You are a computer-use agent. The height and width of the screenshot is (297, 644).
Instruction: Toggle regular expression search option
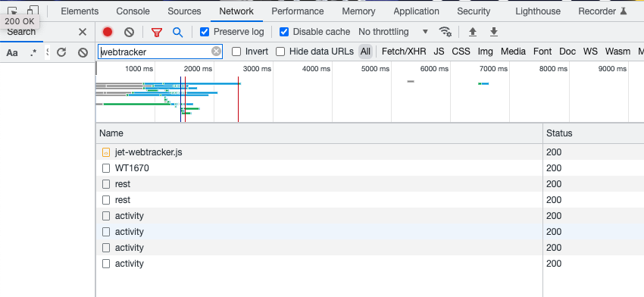tap(33, 52)
